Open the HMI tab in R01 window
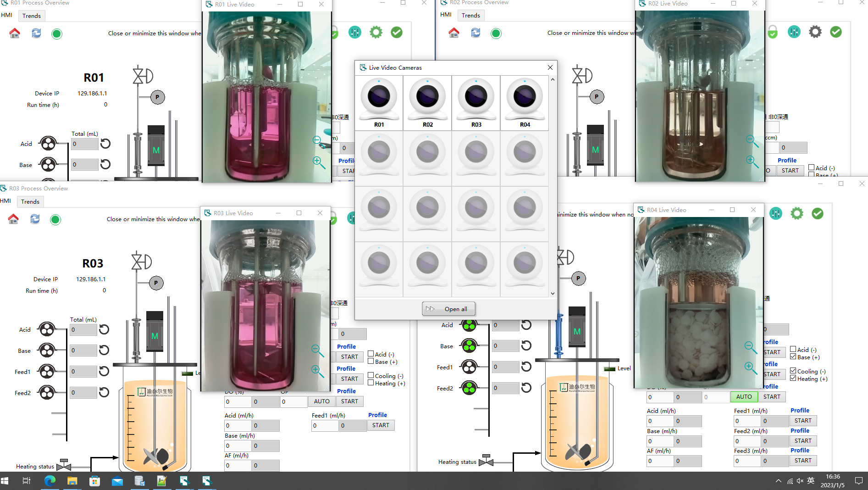 (x=6, y=15)
